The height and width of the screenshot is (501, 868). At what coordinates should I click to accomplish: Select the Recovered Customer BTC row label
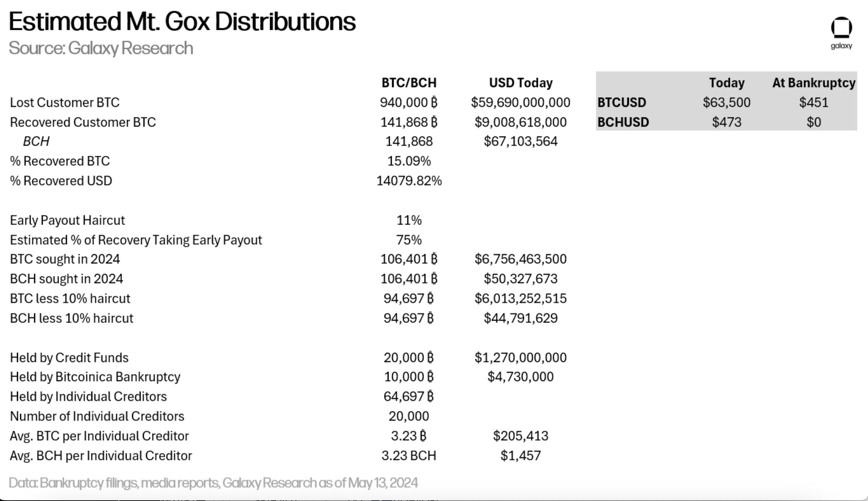coord(83,122)
